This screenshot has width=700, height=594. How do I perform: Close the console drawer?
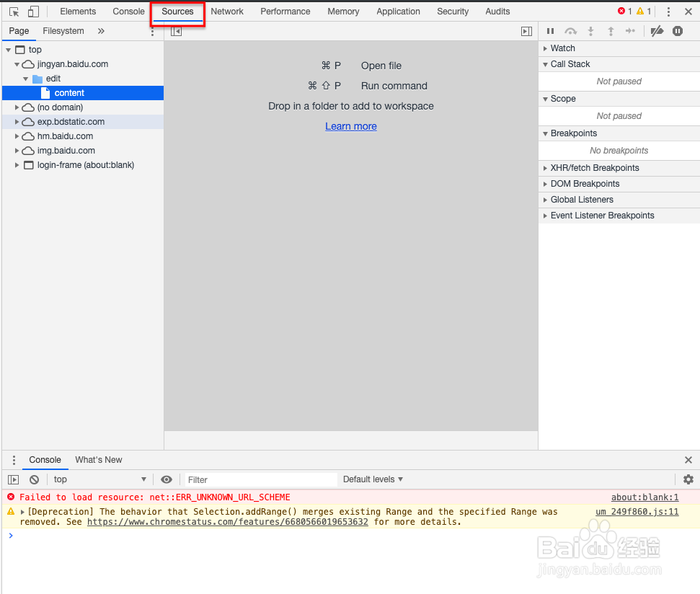pos(688,460)
